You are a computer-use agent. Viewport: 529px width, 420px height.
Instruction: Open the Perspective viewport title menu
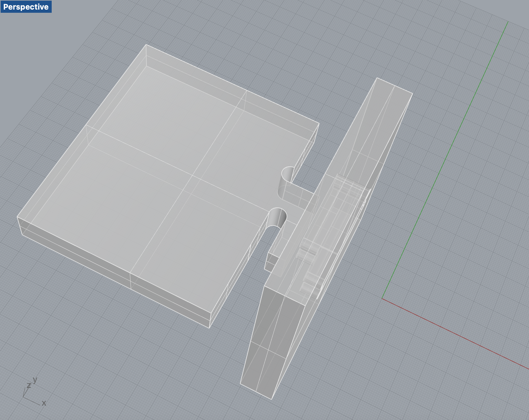[x=26, y=7]
